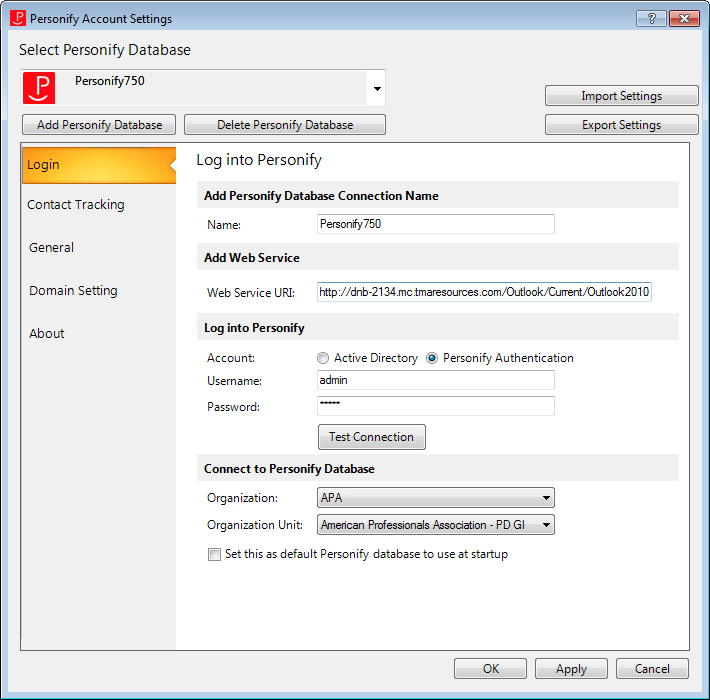
Task: Expand the Select Personify Database dropdown arrow
Action: [377, 88]
